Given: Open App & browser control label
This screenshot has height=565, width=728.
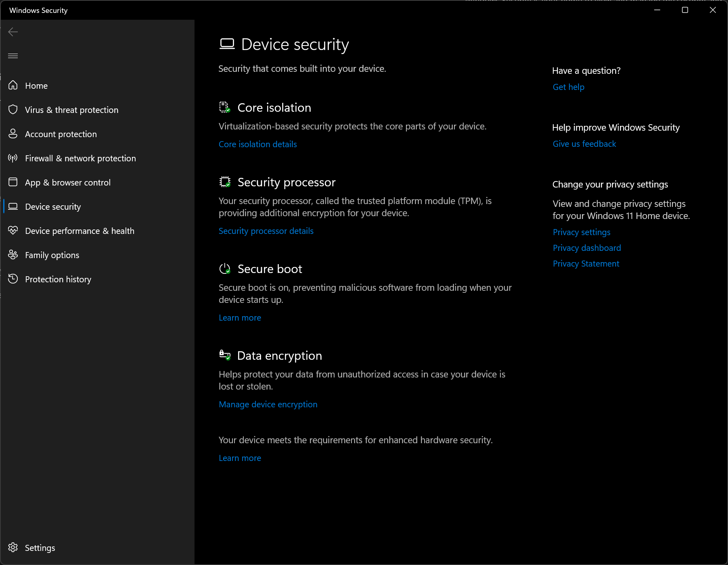Looking at the screenshot, I should (x=68, y=182).
